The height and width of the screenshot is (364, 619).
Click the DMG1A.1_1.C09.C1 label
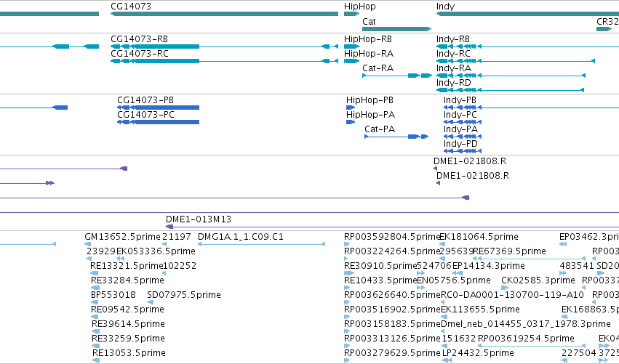(241, 237)
